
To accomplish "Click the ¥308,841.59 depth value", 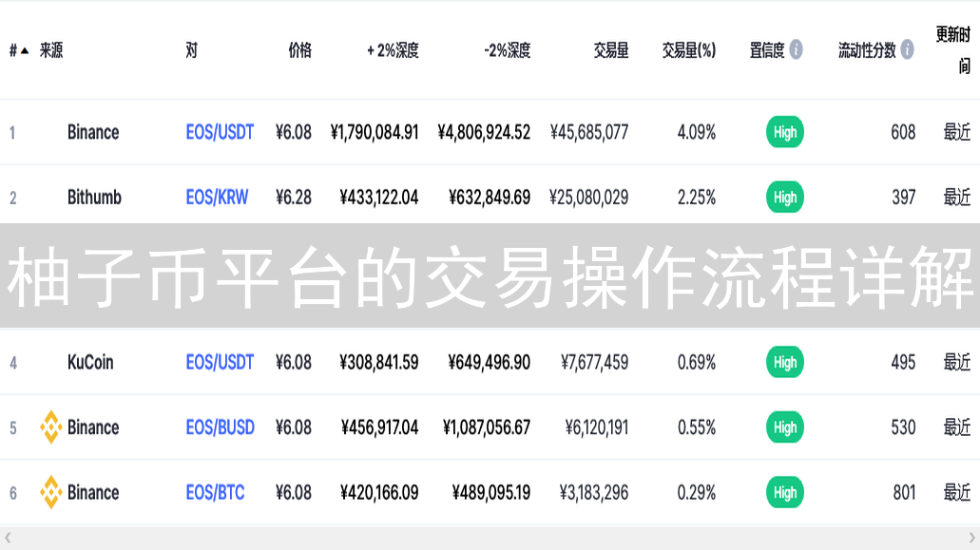I will [378, 362].
